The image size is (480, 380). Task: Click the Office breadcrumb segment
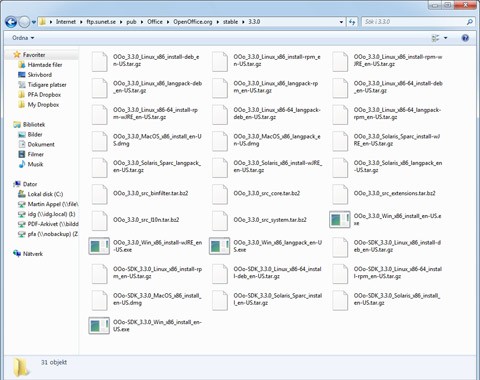(x=155, y=22)
